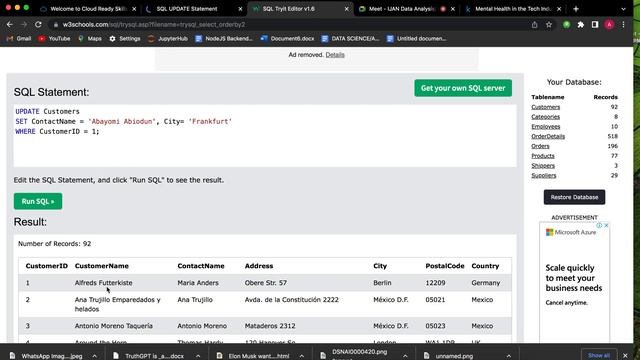Open the Orders table link
The image size is (640, 360).
pos(540,146)
